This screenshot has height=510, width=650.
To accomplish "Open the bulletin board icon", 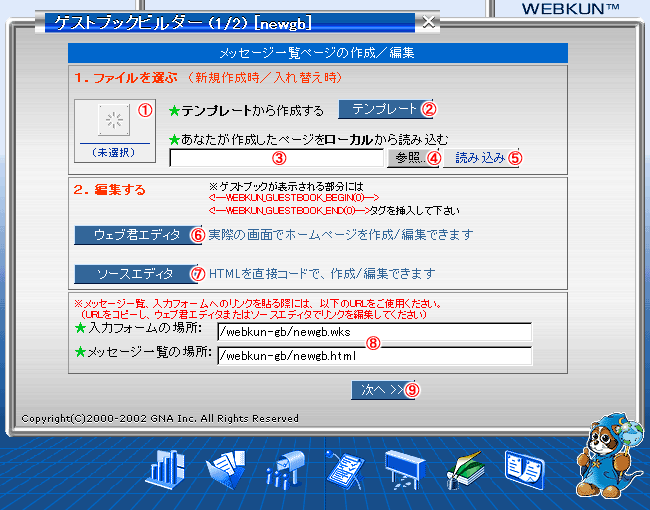I will [405, 467].
